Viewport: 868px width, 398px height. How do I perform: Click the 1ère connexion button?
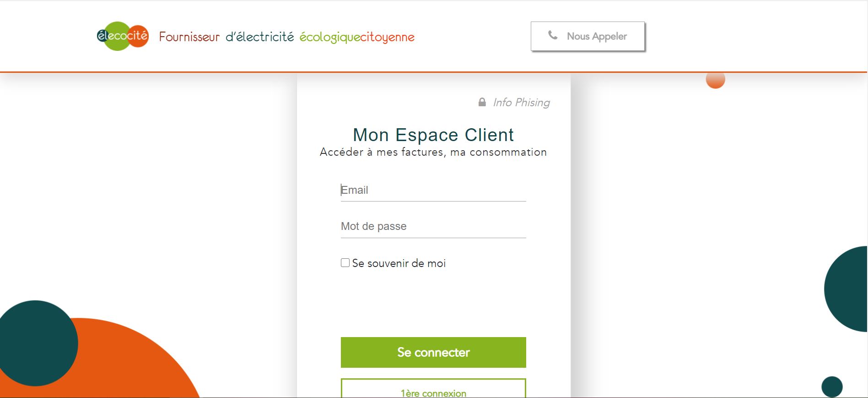433,388
